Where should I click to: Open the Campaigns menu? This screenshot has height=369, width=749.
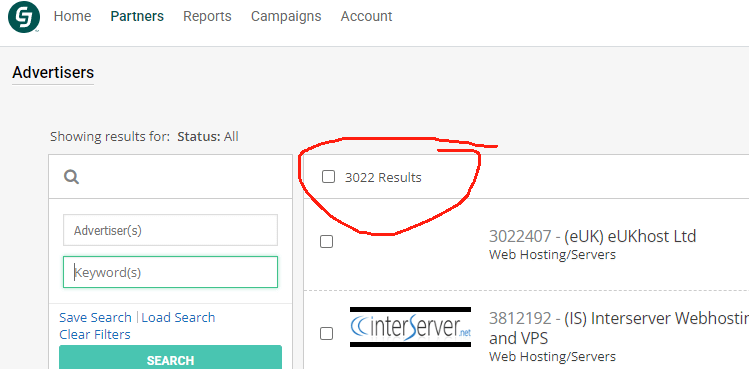click(x=286, y=16)
